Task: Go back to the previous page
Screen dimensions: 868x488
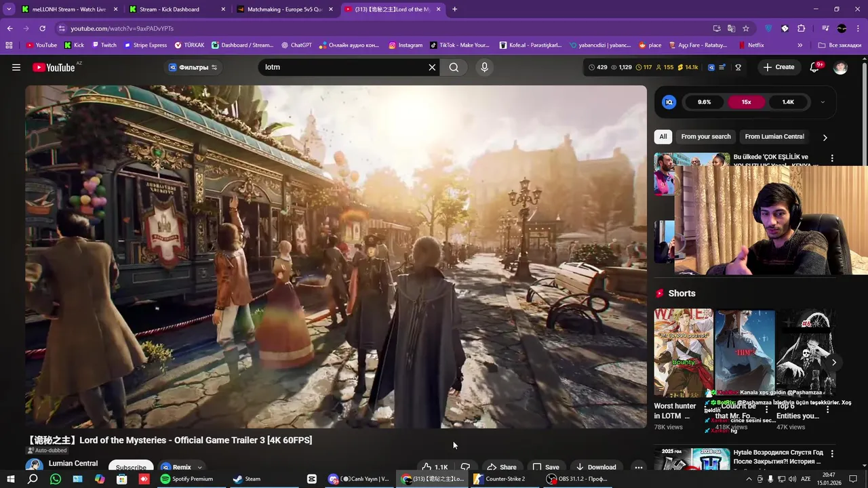Action: pyautogui.click(x=10, y=28)
